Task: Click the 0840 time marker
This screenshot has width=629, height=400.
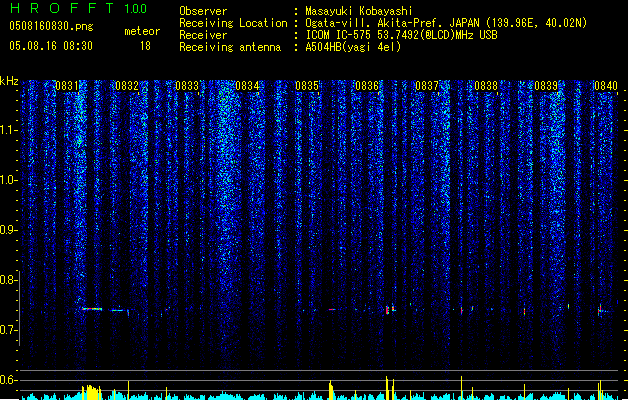Action: [606, 86]
